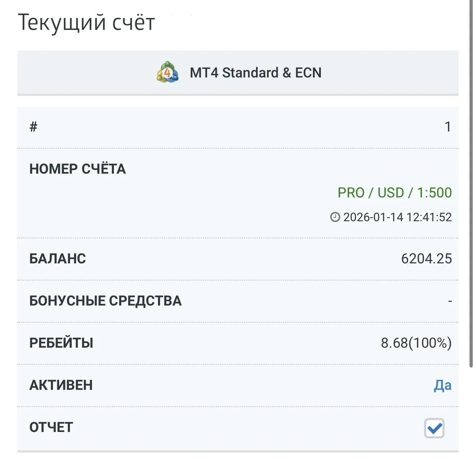The image size is (476, 459).
Task: Click the blue Да active status link
Action: pos(442,386)
